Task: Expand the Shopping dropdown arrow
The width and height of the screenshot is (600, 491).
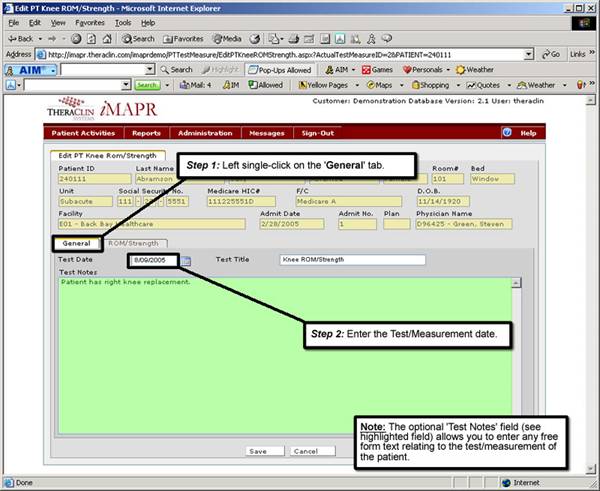Action: [458, 85]
